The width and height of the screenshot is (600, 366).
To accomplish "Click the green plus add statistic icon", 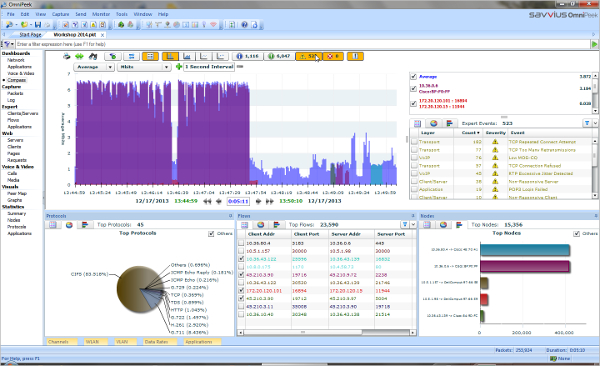I will coord(179,67).
